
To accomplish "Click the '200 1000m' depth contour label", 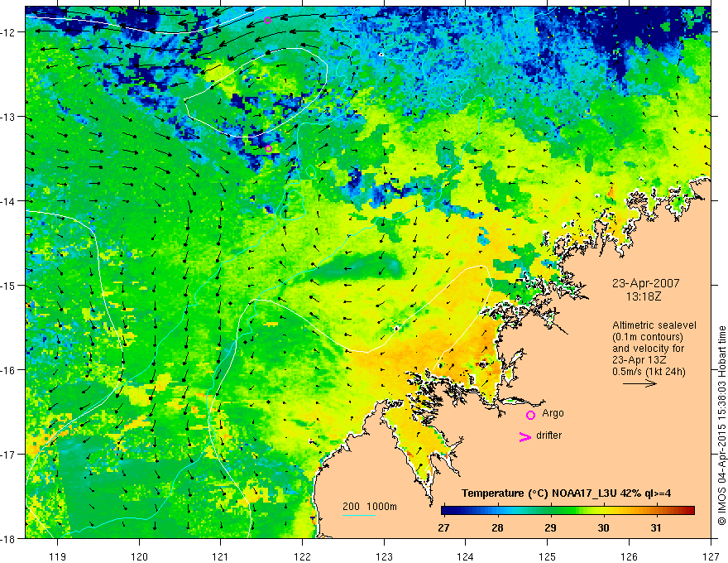I will pos(370,507).
